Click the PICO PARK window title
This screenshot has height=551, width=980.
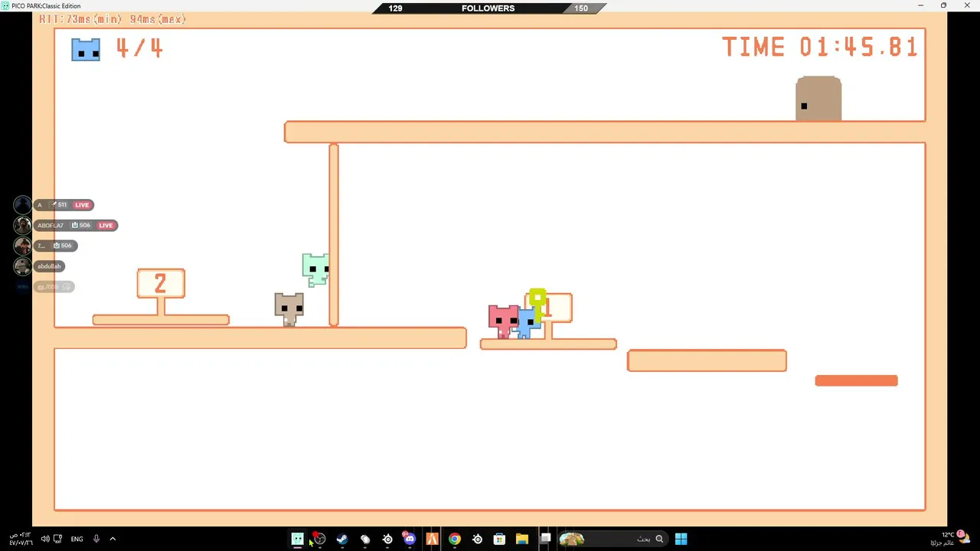coord(46,5)
